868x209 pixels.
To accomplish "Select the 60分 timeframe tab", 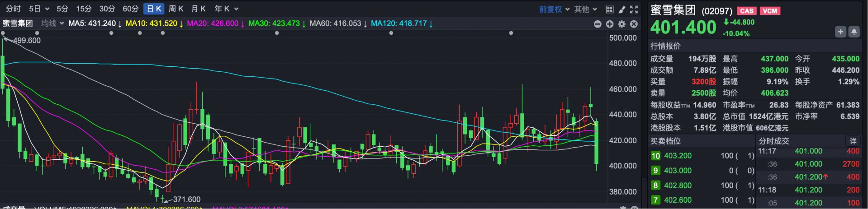I will (x=131, y=9).
